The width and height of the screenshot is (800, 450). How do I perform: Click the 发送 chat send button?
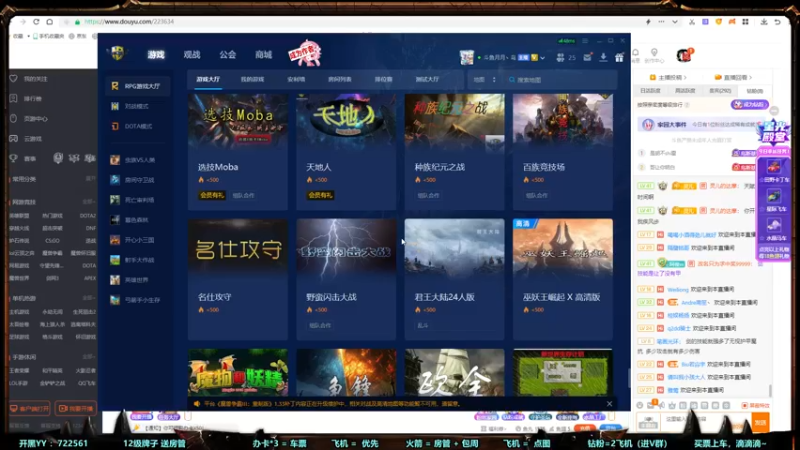tap(760, 422)
